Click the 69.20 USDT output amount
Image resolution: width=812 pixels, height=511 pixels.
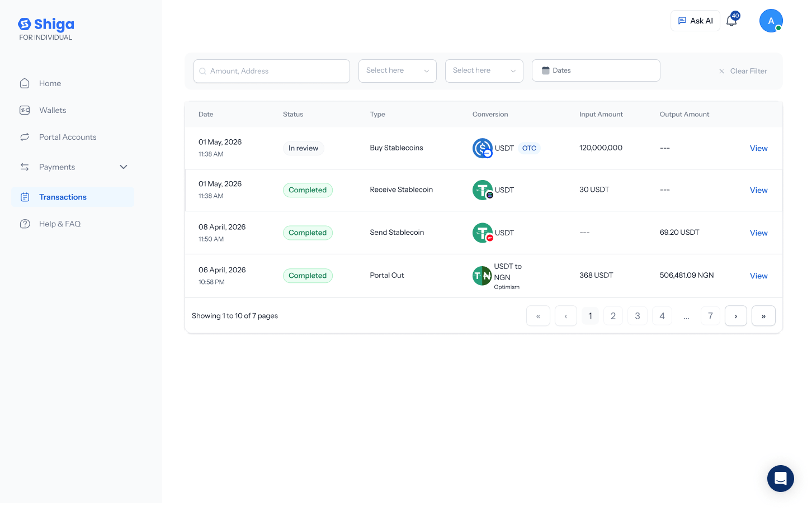pyautogui.click(x=679, y=232)
